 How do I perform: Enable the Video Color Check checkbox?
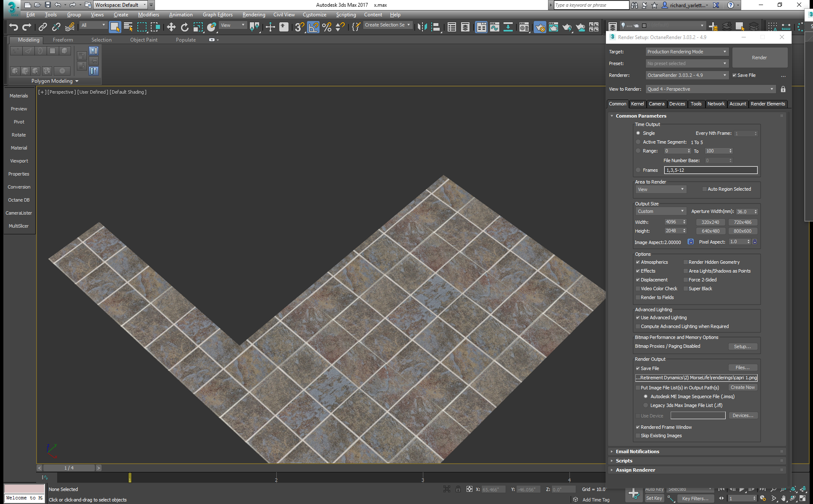coord(638,289)
